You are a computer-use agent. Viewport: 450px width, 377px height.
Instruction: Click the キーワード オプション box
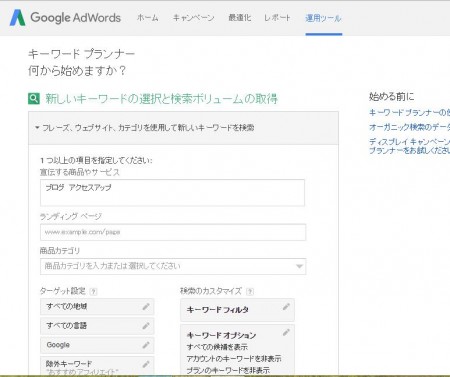tap(237, 350)
